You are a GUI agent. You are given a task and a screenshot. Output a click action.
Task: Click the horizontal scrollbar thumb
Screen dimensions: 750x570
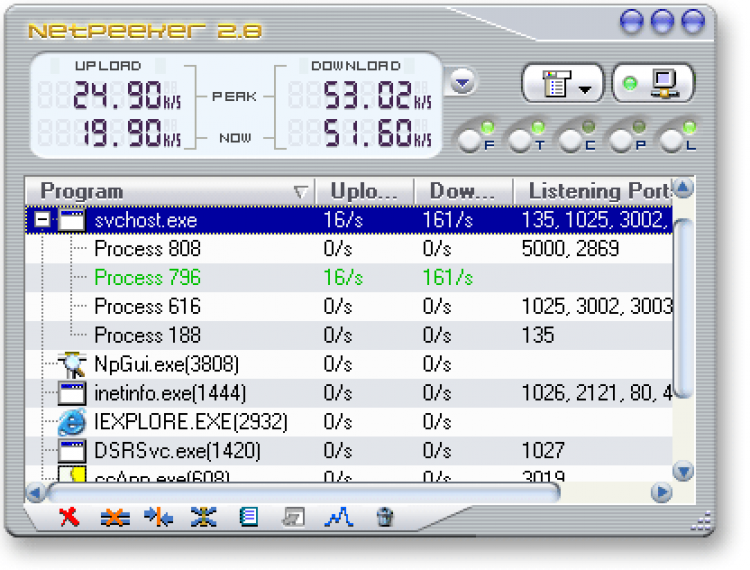coord(304,492)
